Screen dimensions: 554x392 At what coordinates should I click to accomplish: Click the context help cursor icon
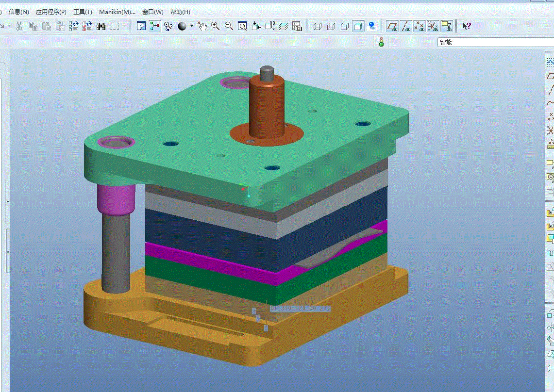tap(467, 26)
